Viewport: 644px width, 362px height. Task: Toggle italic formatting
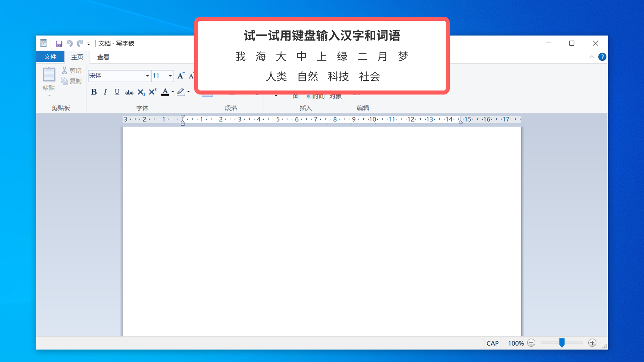105,92
